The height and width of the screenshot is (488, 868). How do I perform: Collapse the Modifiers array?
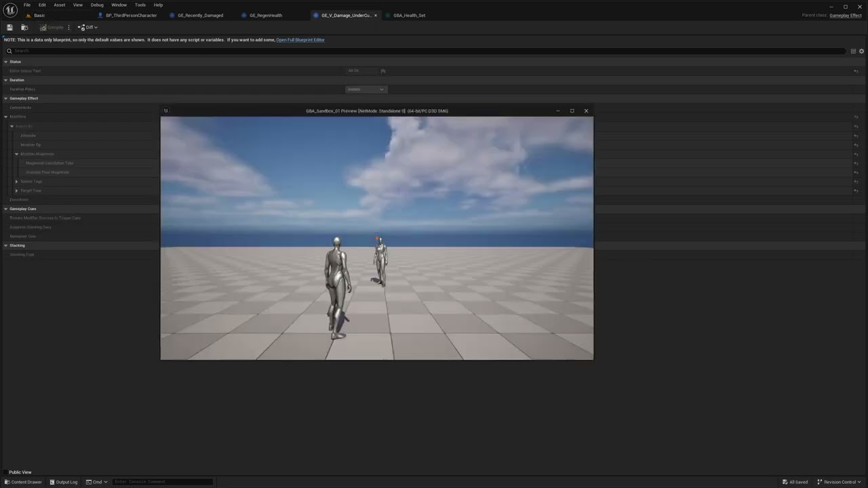coord(5,117)
